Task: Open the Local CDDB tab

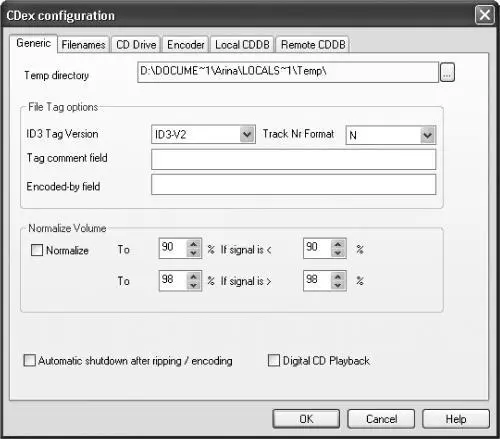Action: [242, 45]
